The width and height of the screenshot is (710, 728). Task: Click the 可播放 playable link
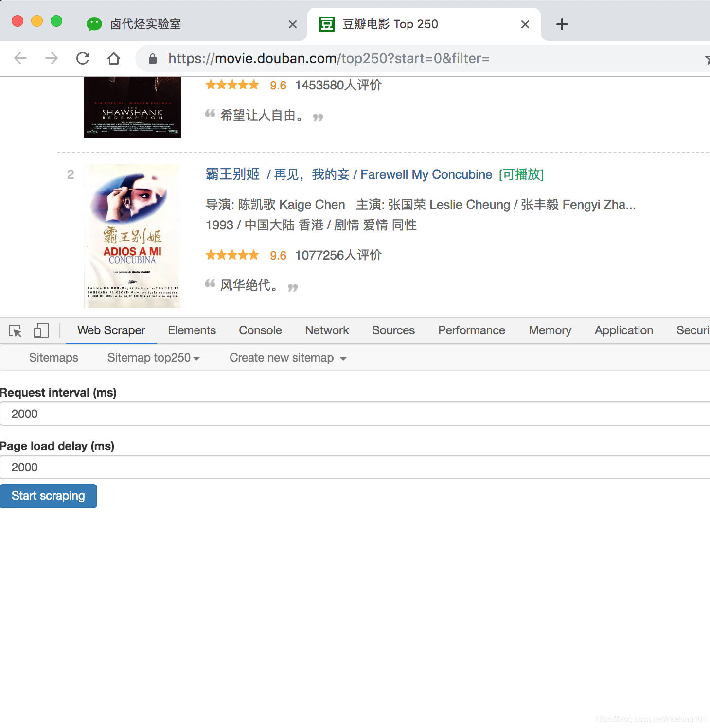pyautogui.click(x=520, y=175)
